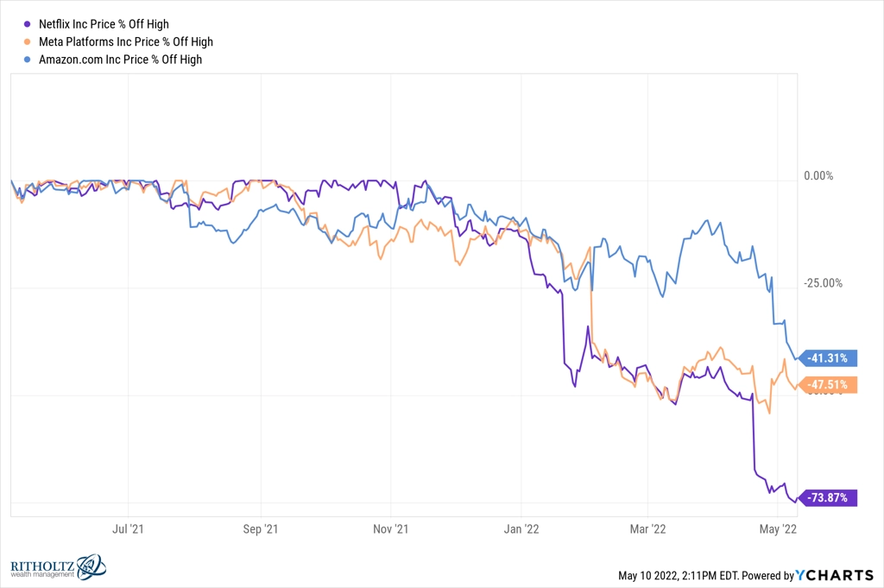Click the -41.31% Amazon value tag

click(827, 358)
